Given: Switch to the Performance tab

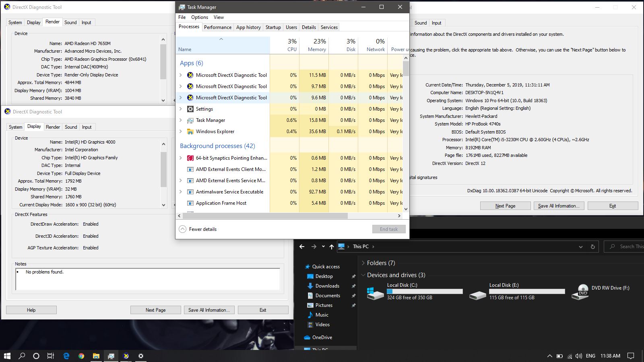Looking at the screenshot, I should tap(217, 27).
